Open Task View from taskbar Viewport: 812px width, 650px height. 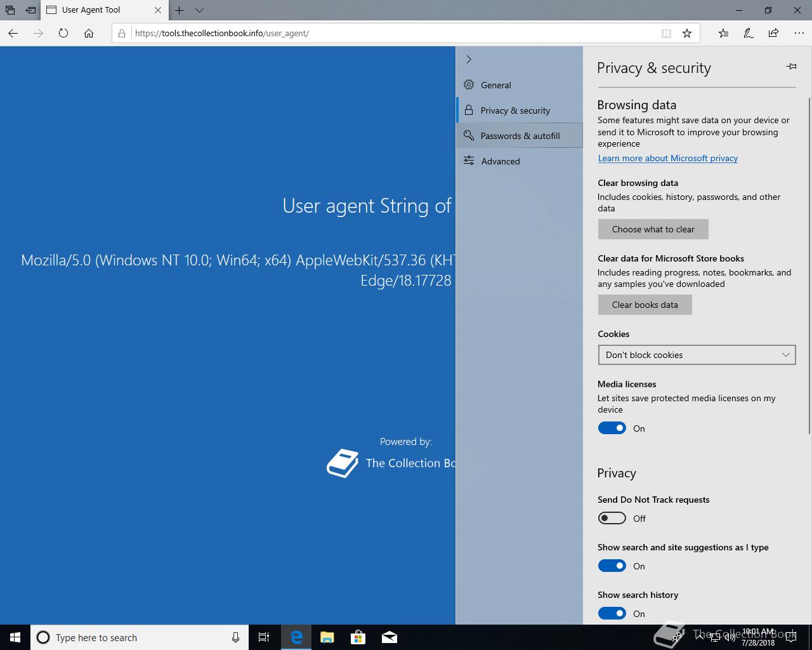click(x=264, y=637)
